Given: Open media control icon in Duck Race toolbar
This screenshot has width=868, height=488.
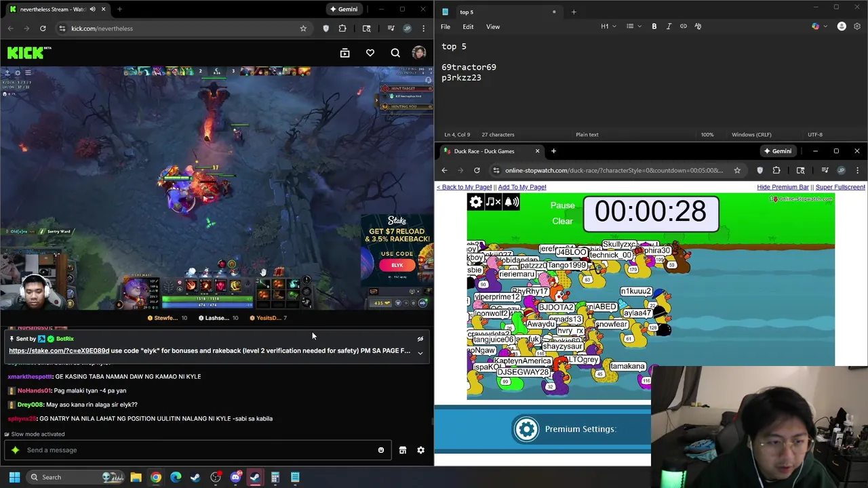Looking at the screenshot, I should click(825, 170).
